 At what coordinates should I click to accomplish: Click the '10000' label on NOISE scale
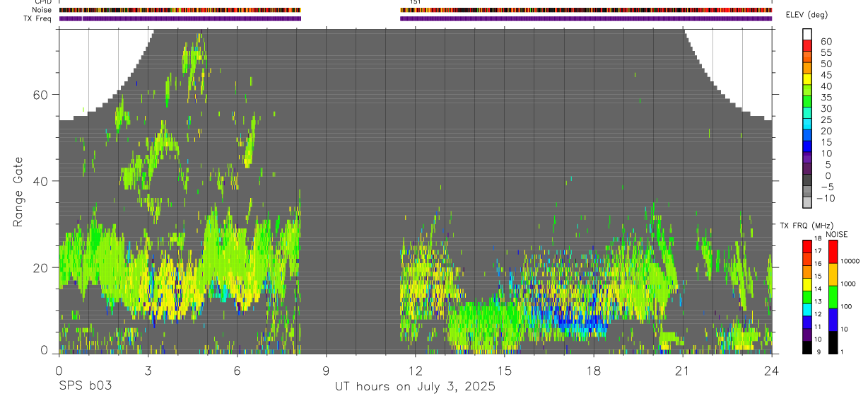[x=851, y=261]
